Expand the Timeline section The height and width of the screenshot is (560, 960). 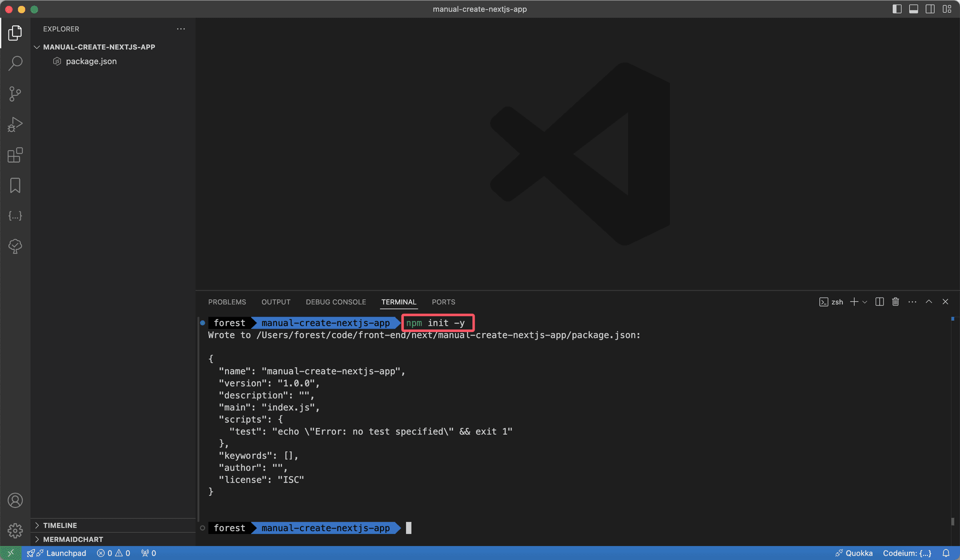point(60,525)
